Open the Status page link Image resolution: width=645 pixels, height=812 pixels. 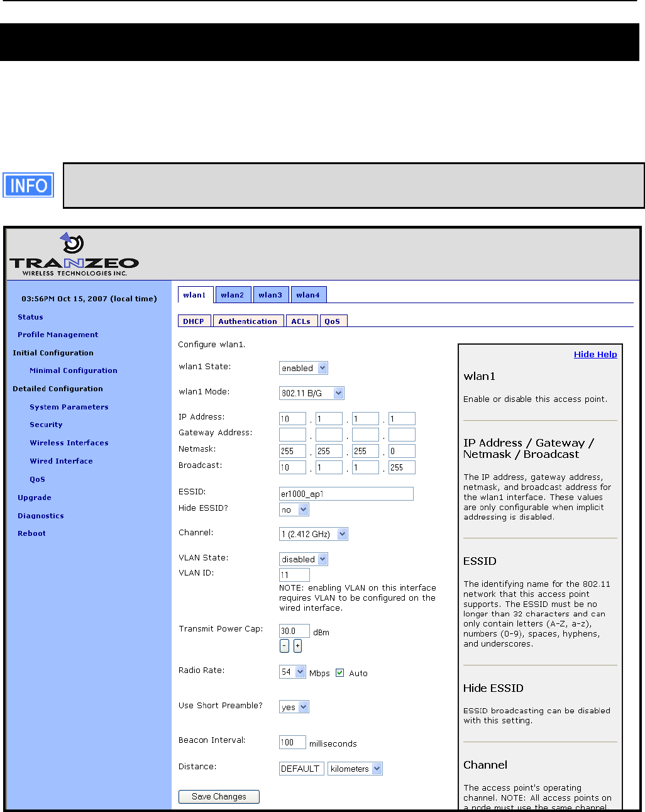pos(30,317)
